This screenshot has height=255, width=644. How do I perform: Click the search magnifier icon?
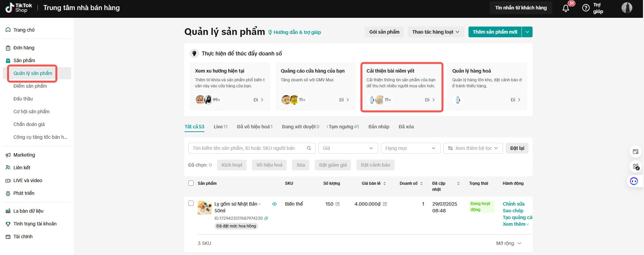(309, 148)
